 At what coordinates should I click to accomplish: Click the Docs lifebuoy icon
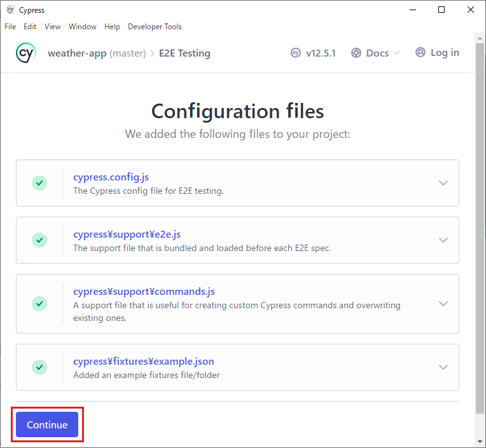pos(356,53)
